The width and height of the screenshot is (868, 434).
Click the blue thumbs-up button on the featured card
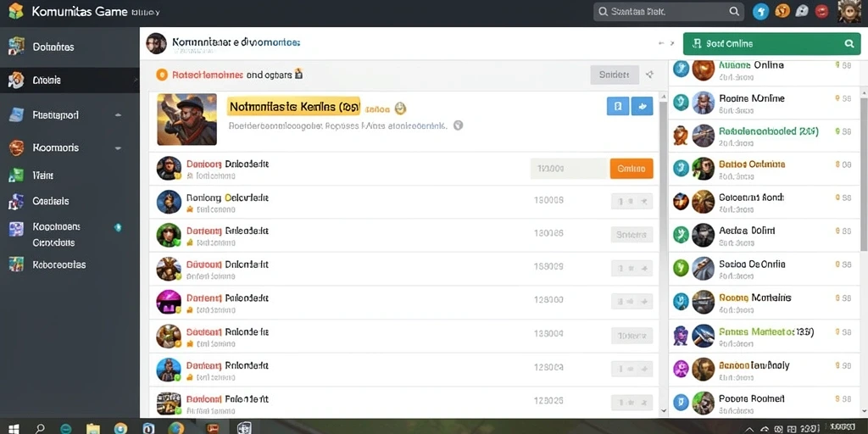tap(643, 106)
